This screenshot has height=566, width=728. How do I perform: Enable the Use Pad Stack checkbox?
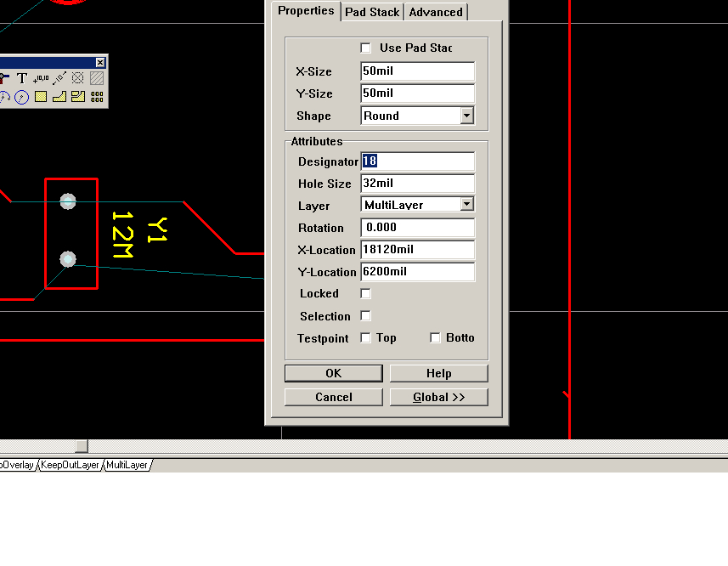coord(366,48)
